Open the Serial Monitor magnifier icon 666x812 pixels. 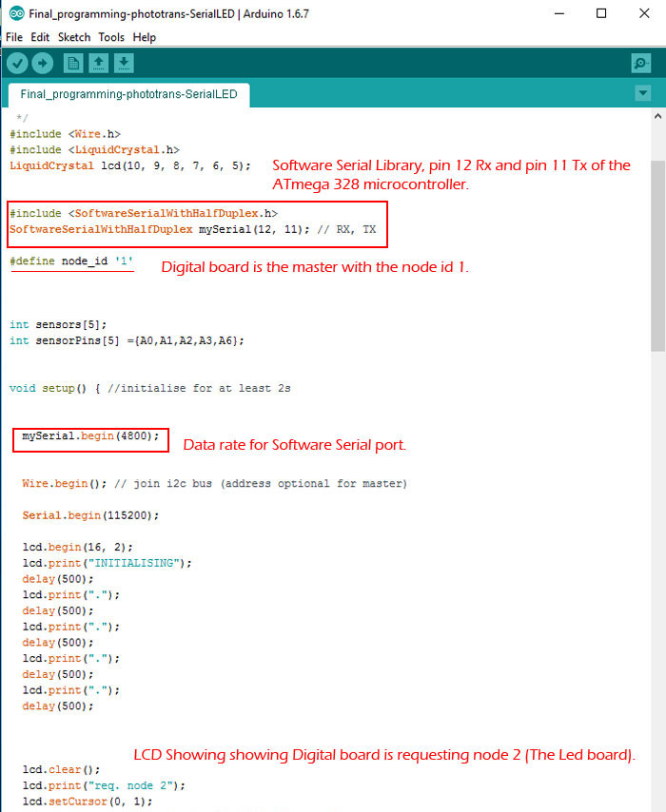pos(641,63)
